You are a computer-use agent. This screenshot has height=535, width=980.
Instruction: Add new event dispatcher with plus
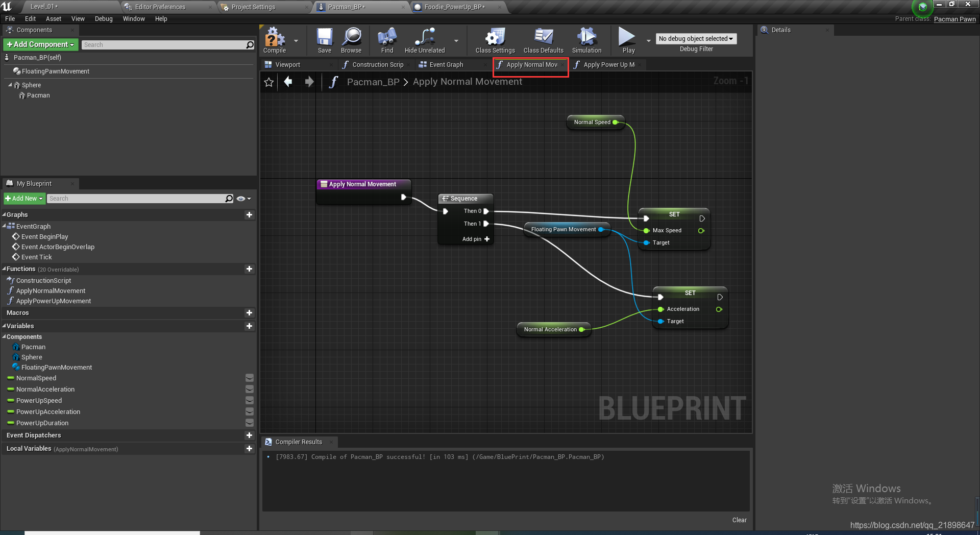click(249, 435)
